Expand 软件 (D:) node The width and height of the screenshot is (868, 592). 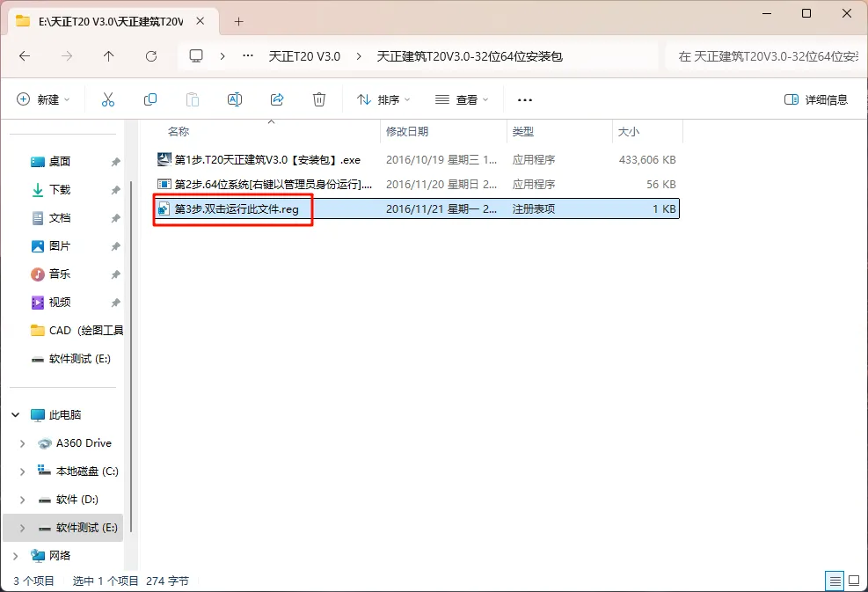(x=22, y=500)
